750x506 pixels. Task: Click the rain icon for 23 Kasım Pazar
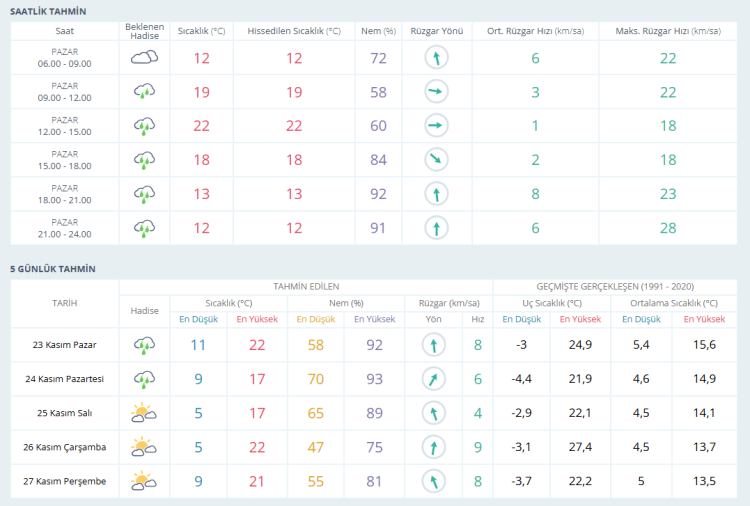145,345
